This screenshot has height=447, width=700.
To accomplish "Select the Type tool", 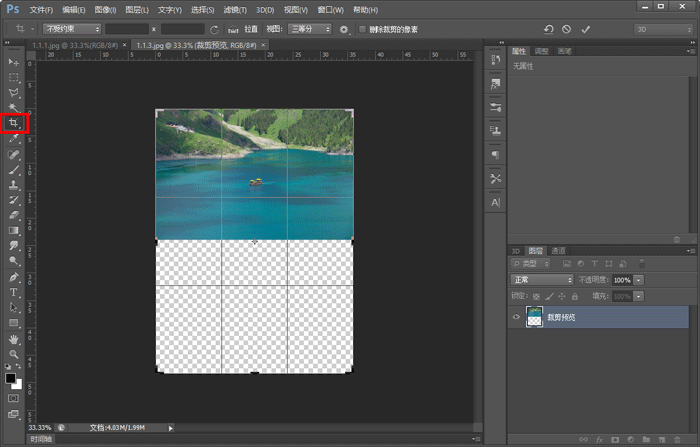I will tap(14, 292).
